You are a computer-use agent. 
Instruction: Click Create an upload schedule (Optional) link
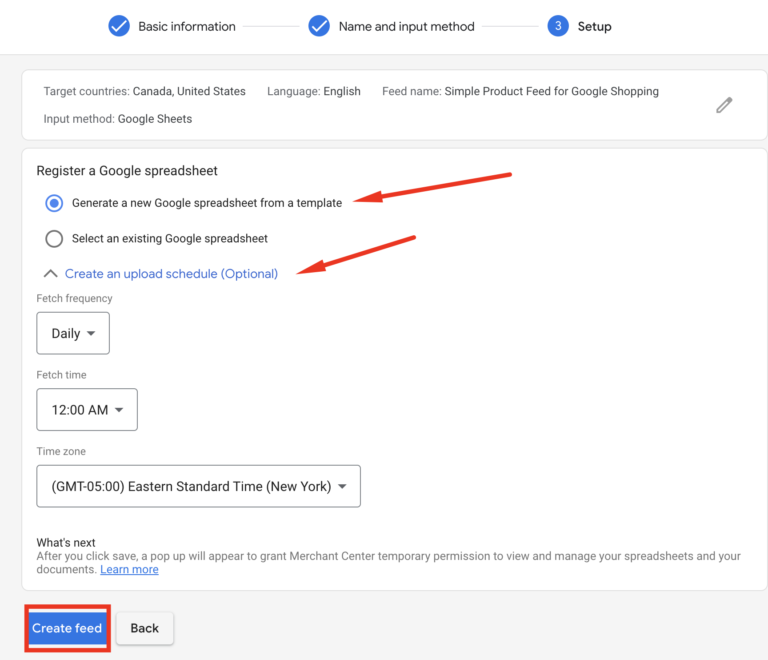(171, 274)
